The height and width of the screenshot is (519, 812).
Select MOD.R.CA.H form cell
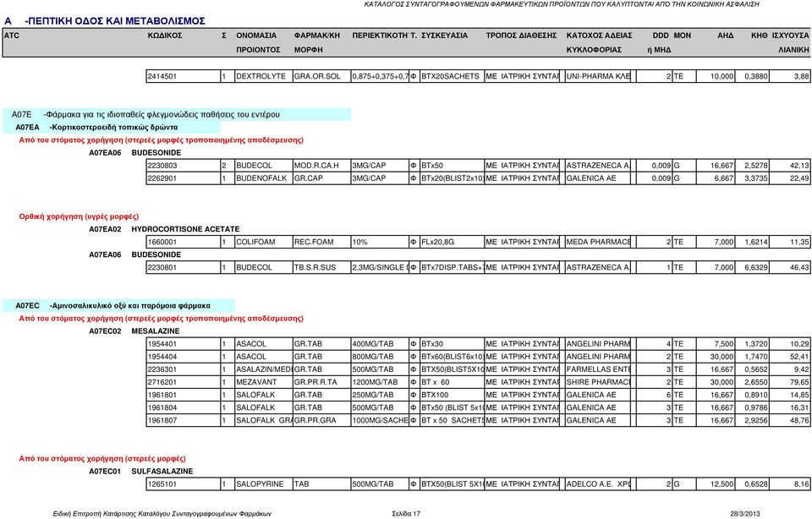(321, 166)
